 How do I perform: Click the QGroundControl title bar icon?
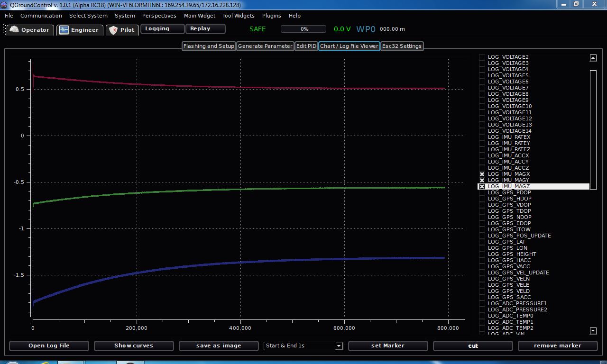click(x=5, y=5)
